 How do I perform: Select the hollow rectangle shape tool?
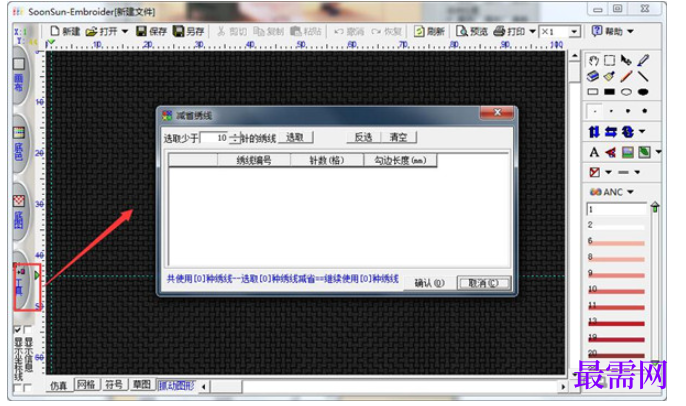coord(593,92)
